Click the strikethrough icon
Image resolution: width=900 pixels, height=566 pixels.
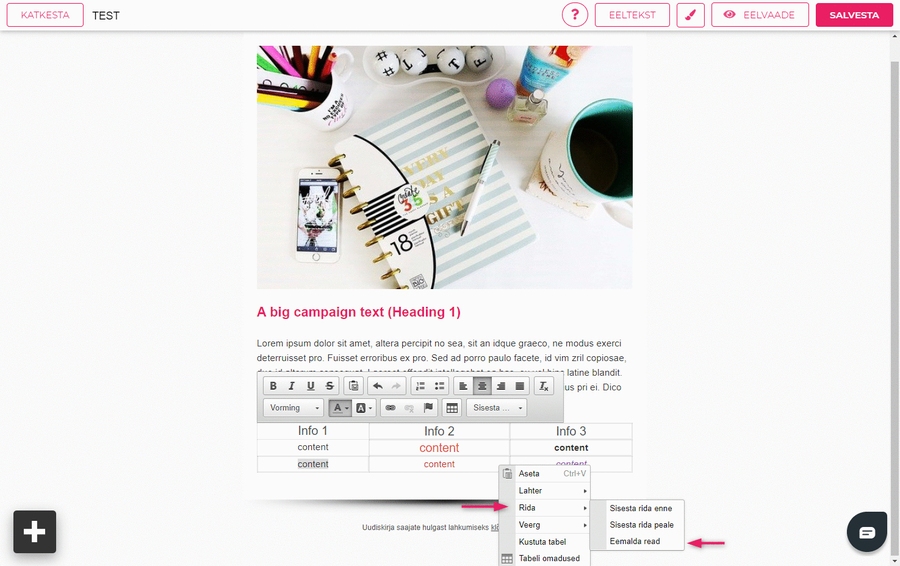click(329, 386)
